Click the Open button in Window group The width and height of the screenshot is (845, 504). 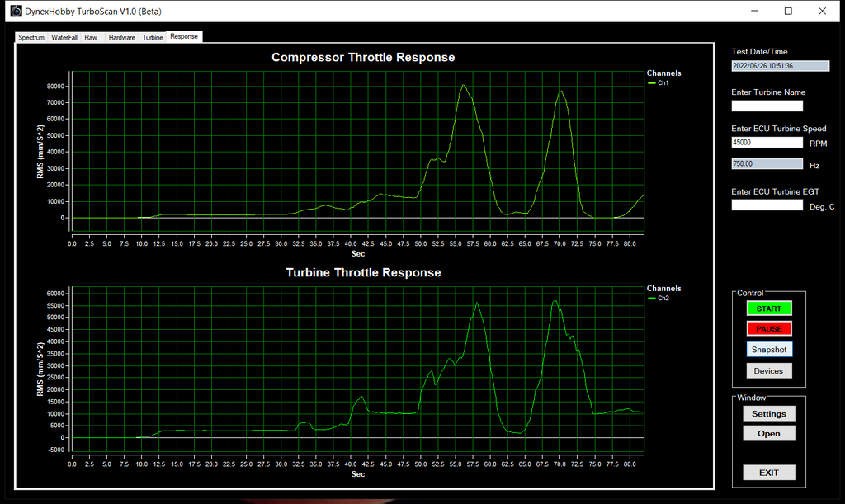click(769, 433)
